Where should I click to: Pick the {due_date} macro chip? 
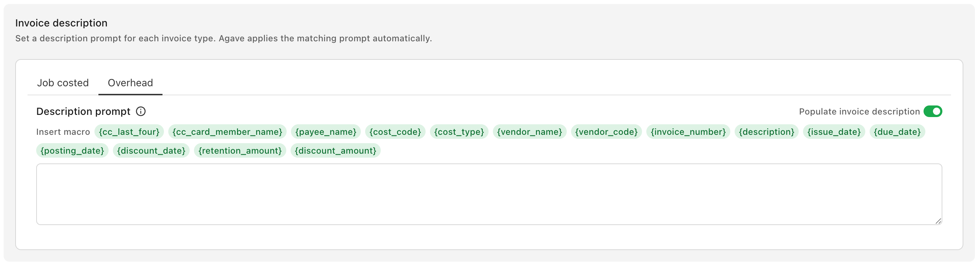pyautogui.click(x=897, y=132)
